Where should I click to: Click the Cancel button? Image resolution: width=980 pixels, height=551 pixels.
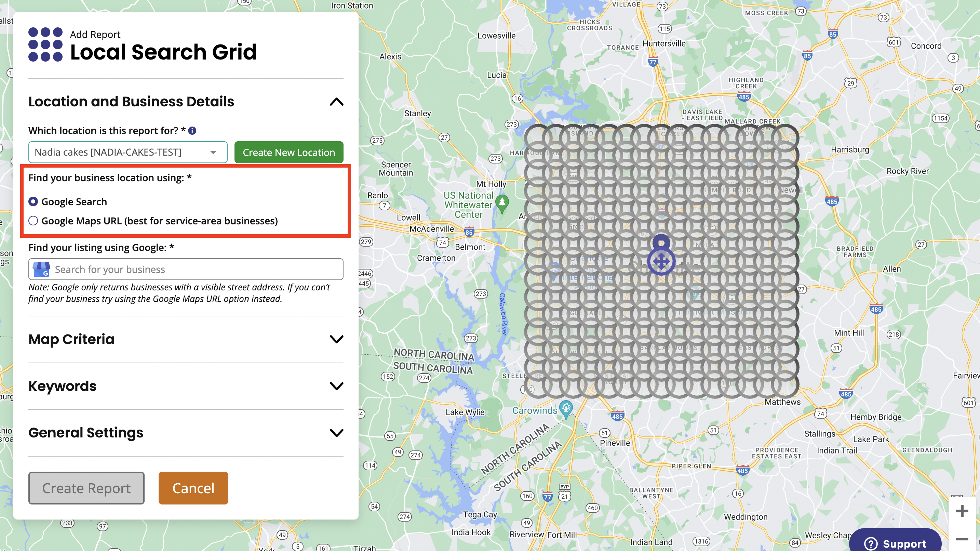point(193,488)
